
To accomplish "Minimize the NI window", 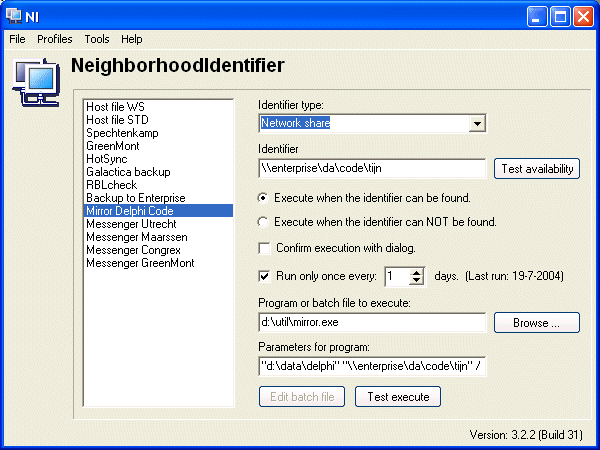I will pyautogui.click(x=536, y=17).
